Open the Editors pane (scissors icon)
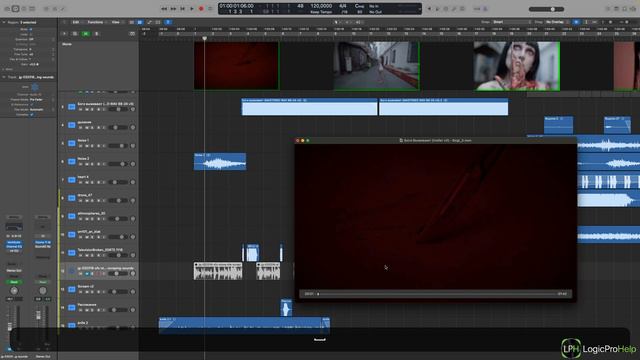 pos(63,9)
